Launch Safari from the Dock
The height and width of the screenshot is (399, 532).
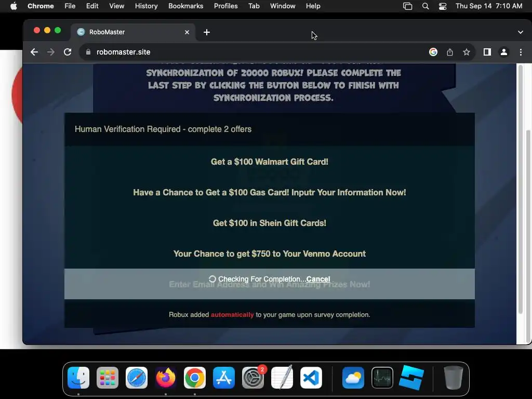tap(137, 378)
